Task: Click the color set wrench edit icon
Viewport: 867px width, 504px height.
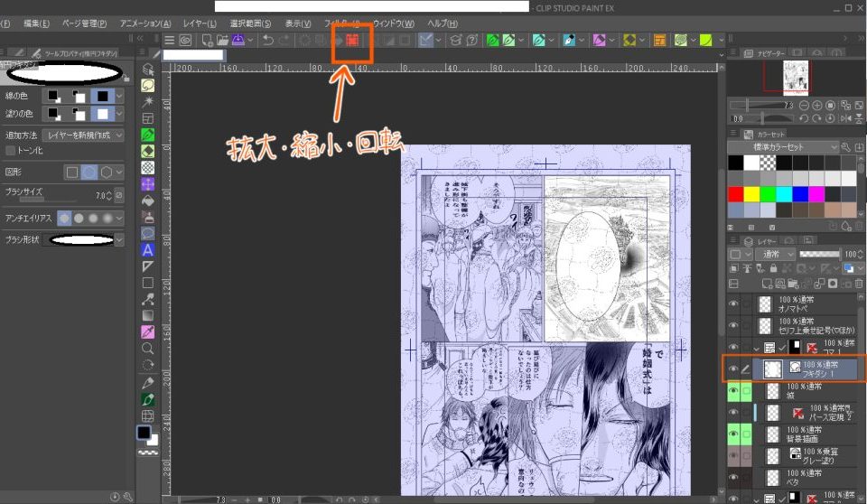Action: point(845,147)
